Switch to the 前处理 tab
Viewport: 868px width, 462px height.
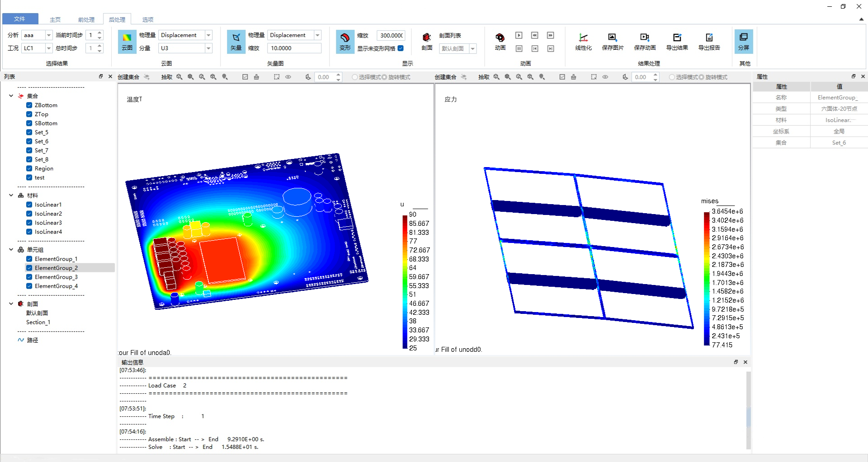click(86, 19)
